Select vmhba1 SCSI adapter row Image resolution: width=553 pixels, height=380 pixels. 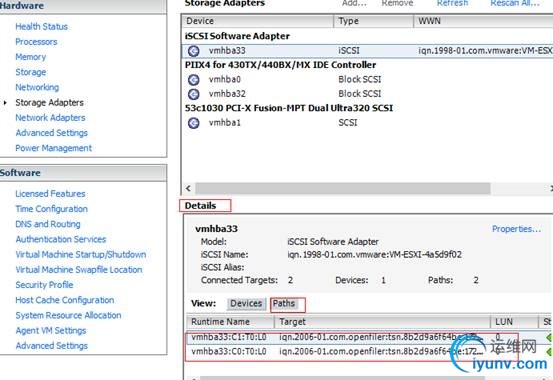pyautogui.click(x=367, y=123)
